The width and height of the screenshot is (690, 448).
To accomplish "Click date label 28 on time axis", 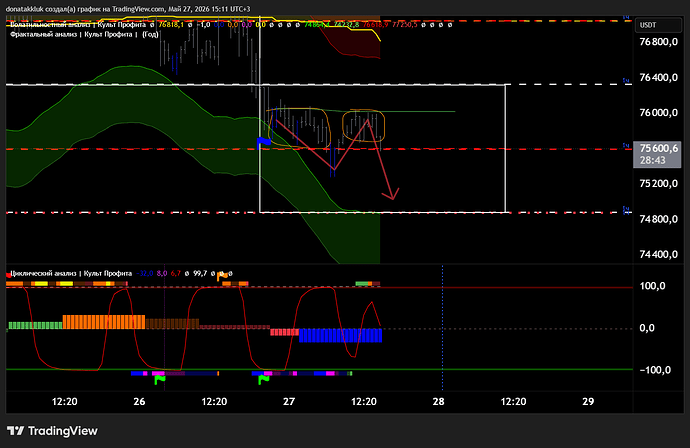I will tap(438, 401).
